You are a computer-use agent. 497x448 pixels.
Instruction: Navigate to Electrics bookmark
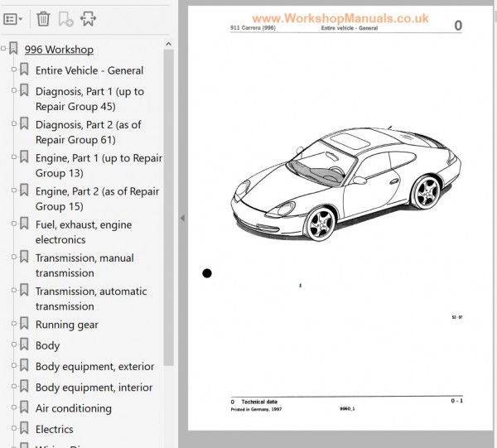pyautogui.click(x=54, y=429)
